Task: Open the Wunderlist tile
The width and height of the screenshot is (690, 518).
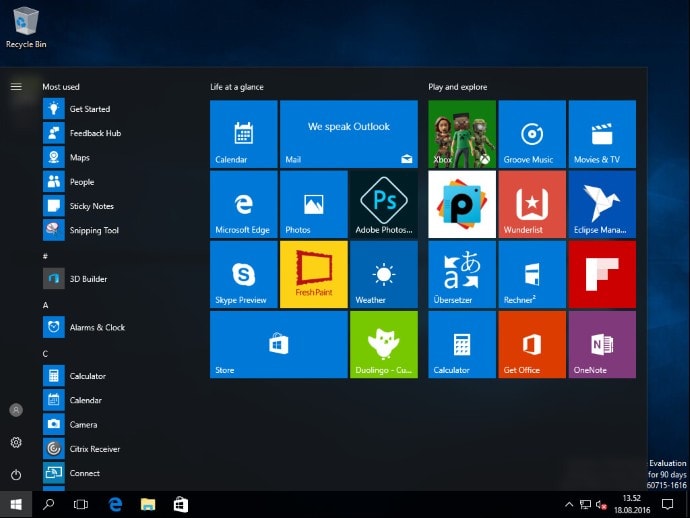Action: click(532, 205)
